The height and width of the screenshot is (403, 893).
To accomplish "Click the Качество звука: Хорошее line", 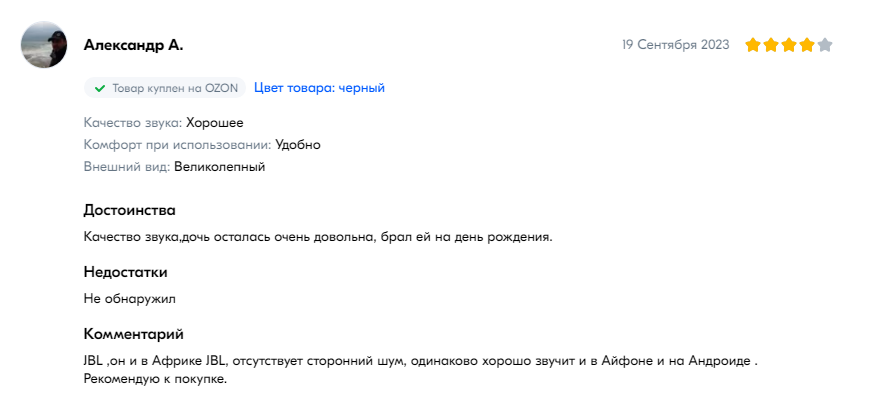I will pyautogui.click(x=163, y=122).
